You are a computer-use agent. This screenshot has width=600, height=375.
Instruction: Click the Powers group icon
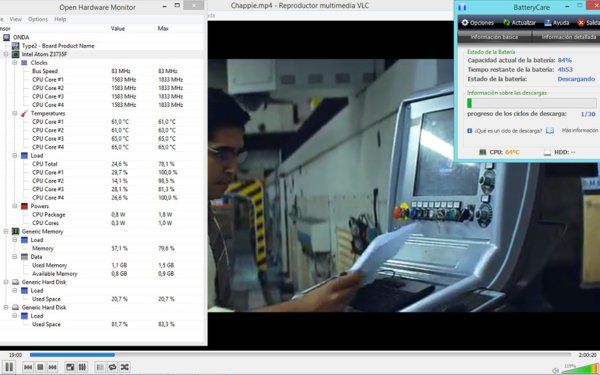[24, 206]
